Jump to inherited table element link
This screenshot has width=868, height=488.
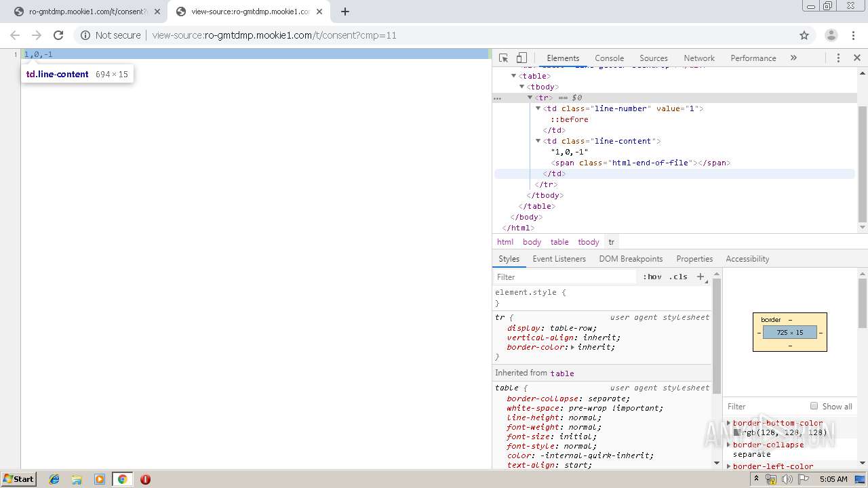(x=561, y=373)
